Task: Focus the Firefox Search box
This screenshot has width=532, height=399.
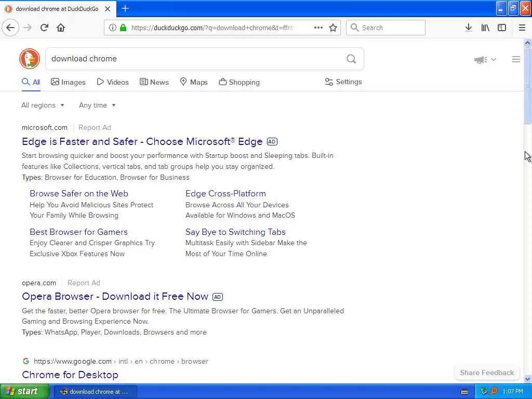Action: click(x=386, y=28)
